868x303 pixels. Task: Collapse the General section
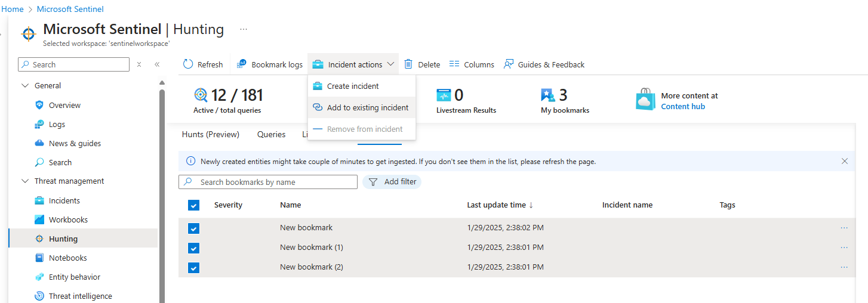click(25, 86)
